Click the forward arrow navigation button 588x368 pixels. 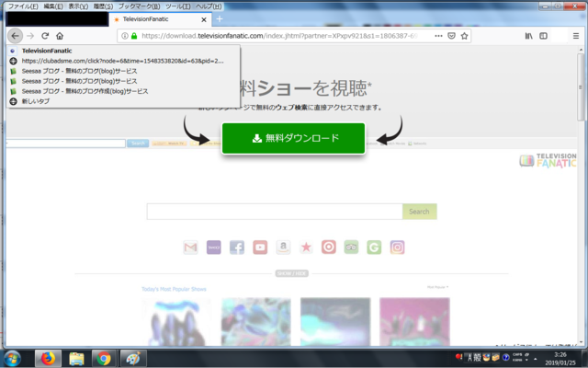tap(30, 36)
